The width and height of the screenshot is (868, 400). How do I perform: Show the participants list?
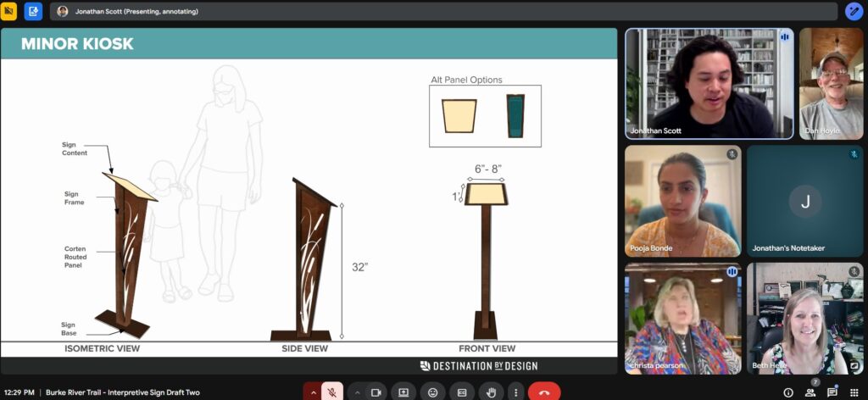point(810,392)
